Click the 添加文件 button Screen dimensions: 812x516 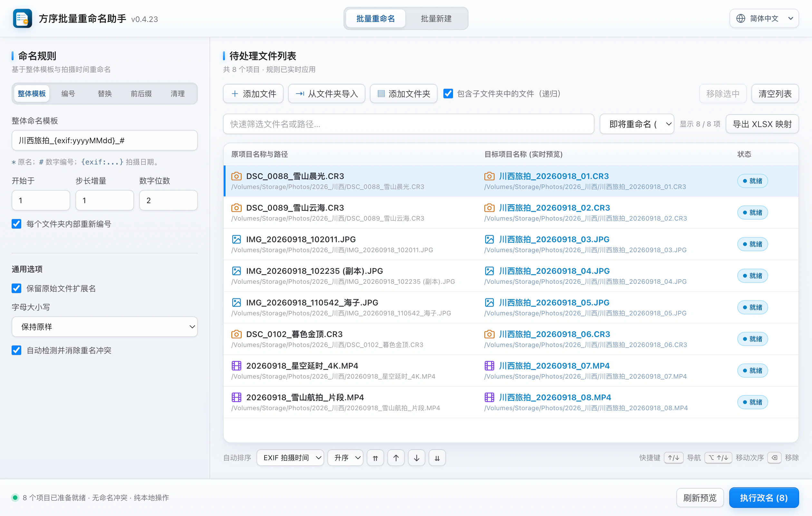pyautogui.click(x=253, y=94)
